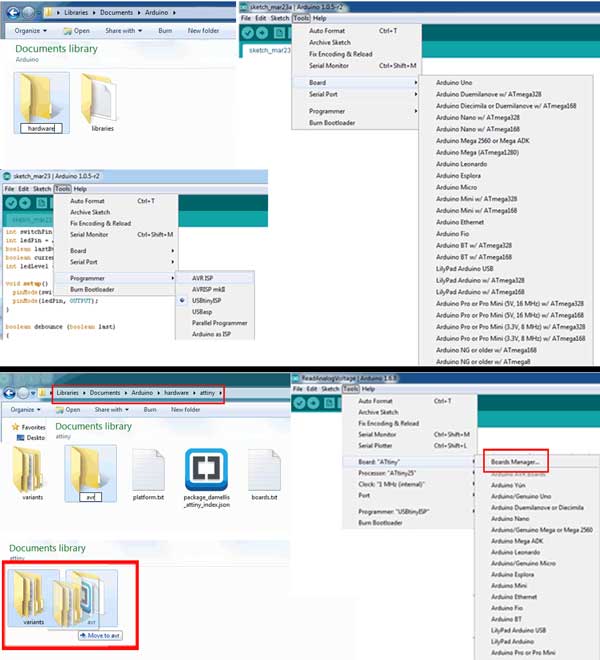Click New sketch icon in window showing Programmer submenu
This screenshot has width=600, height=660.
(x=41, y=204)
